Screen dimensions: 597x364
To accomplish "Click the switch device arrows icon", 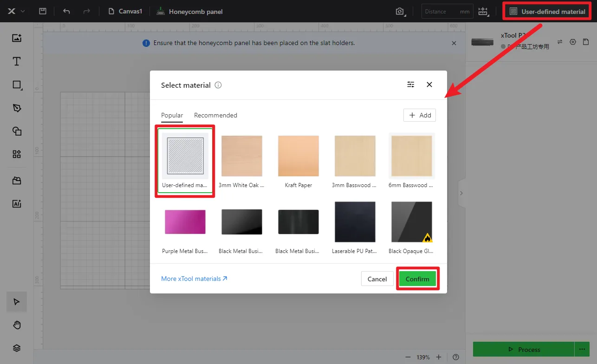I will (560, 42).
